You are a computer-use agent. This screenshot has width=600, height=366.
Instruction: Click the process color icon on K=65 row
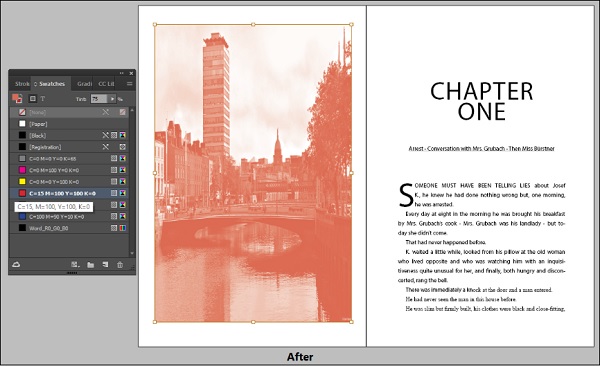(114, 158)
